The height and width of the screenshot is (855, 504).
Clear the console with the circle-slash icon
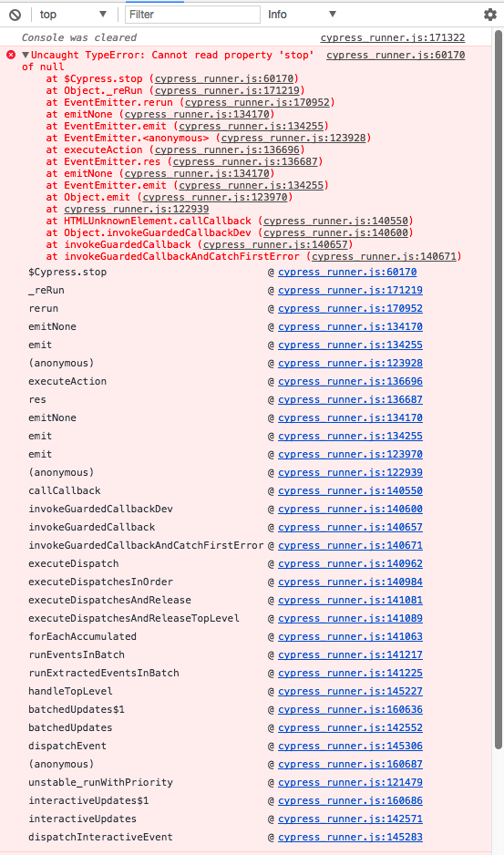coord(15,15)
